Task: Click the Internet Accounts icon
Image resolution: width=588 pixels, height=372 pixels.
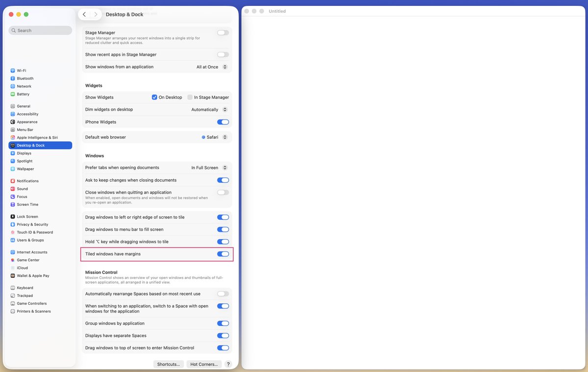Action: [13, 252]
